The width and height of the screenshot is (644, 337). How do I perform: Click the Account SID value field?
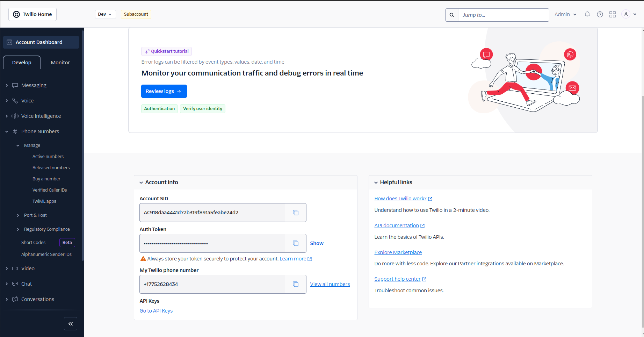click(212, 213)
